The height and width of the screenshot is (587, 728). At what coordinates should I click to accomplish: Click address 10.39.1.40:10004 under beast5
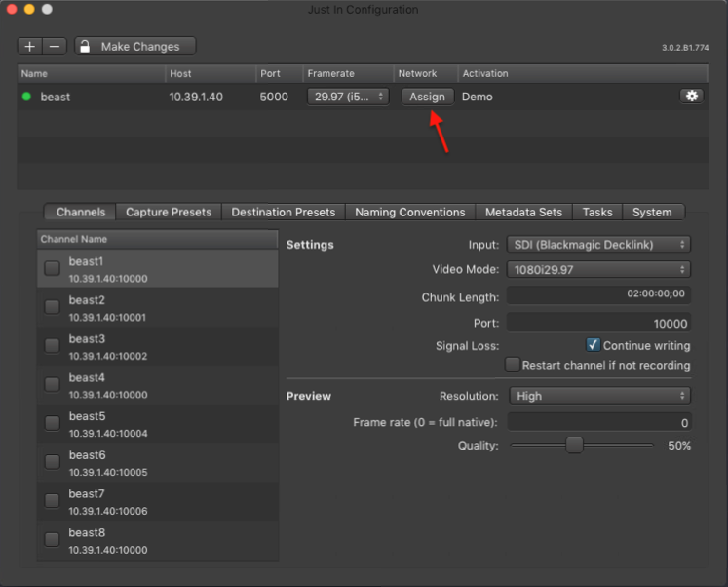point(108,434)
